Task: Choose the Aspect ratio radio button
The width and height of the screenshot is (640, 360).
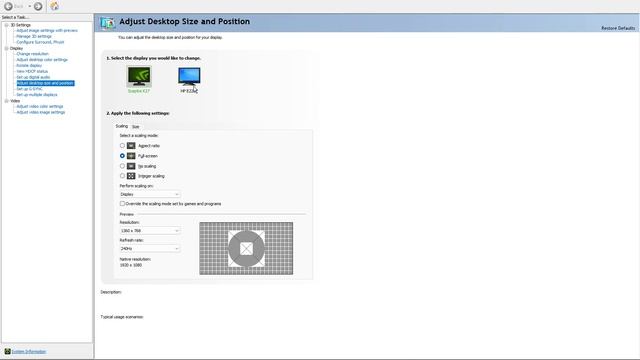Action: [122, 146]
